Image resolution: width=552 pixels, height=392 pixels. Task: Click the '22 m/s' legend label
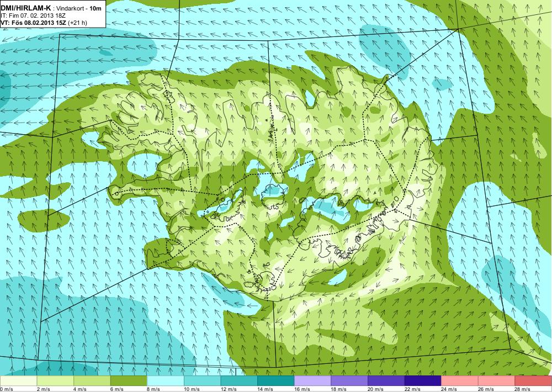tap(412, 389)
